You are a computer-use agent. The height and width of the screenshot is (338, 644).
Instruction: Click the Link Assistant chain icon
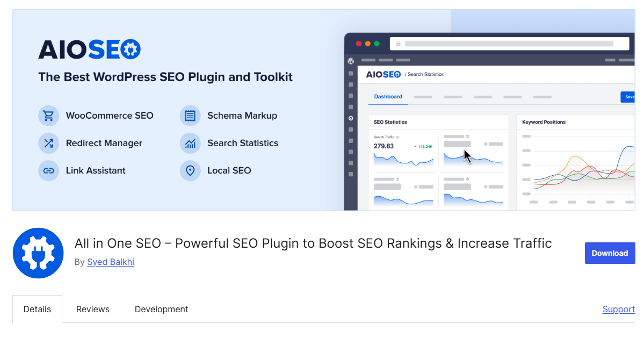[x=48, y=170]
